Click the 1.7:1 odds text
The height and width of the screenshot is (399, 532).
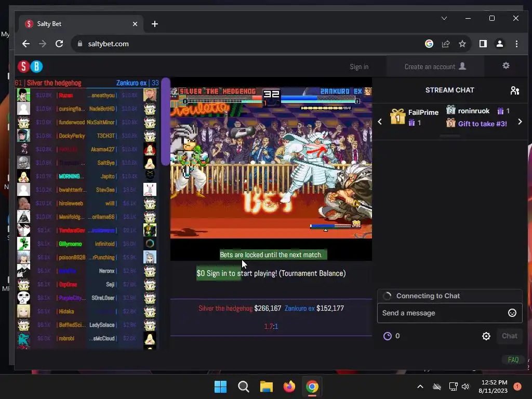coord(271,326)
